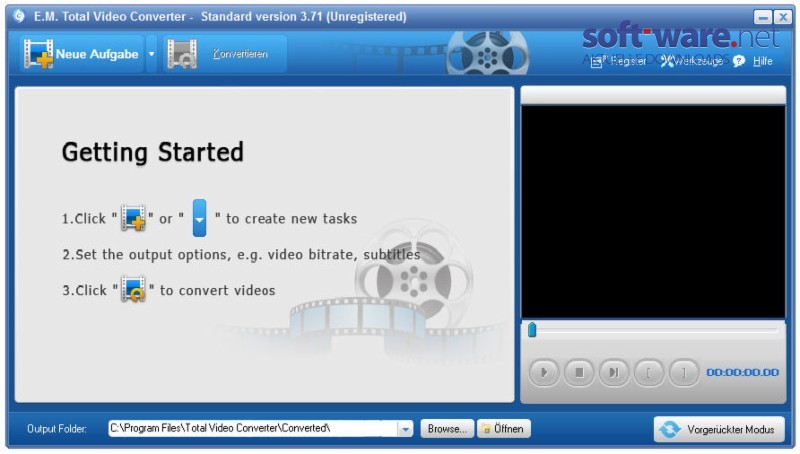Click the app logo in title bar
This screenshot has height=454, width=800.
click(19, 16)
